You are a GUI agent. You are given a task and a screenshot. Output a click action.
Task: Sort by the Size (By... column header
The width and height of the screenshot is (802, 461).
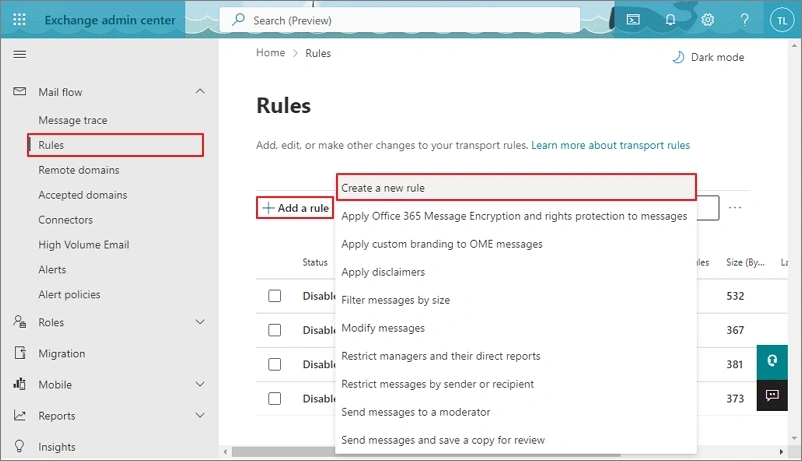coord(745,262)
